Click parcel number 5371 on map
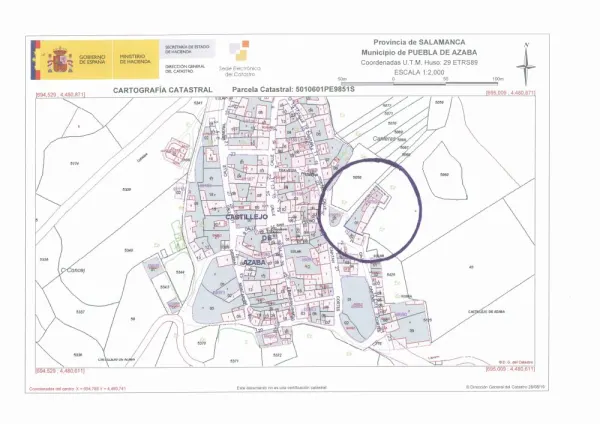This screenshot has height=424, width=600. 234,360
